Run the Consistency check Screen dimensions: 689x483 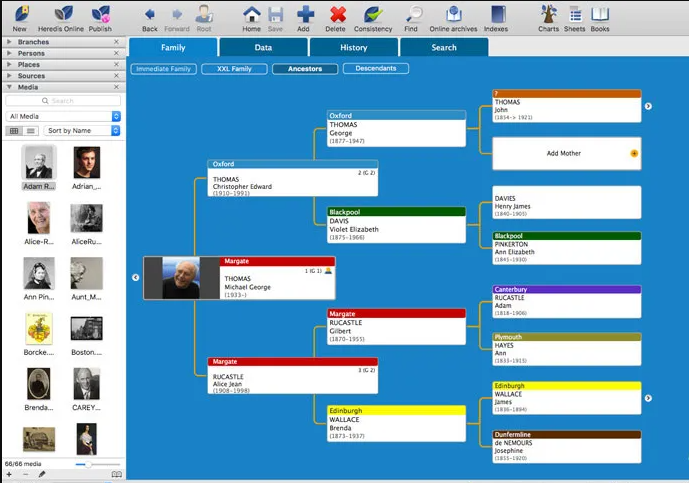point(373,14)
